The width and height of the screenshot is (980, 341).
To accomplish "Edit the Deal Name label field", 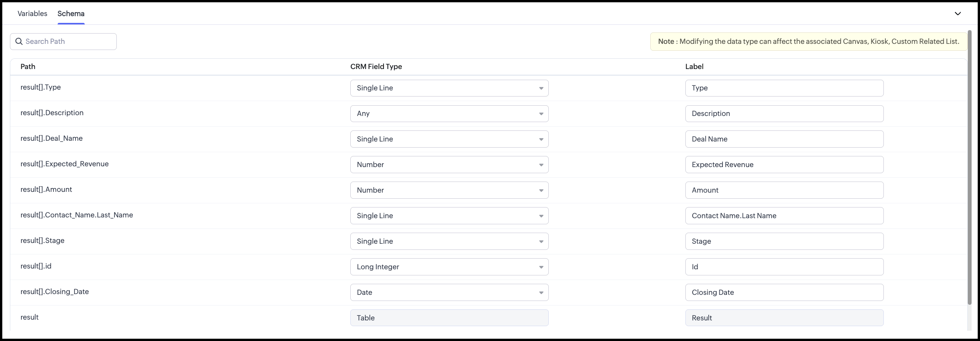I will pos(784,139).
